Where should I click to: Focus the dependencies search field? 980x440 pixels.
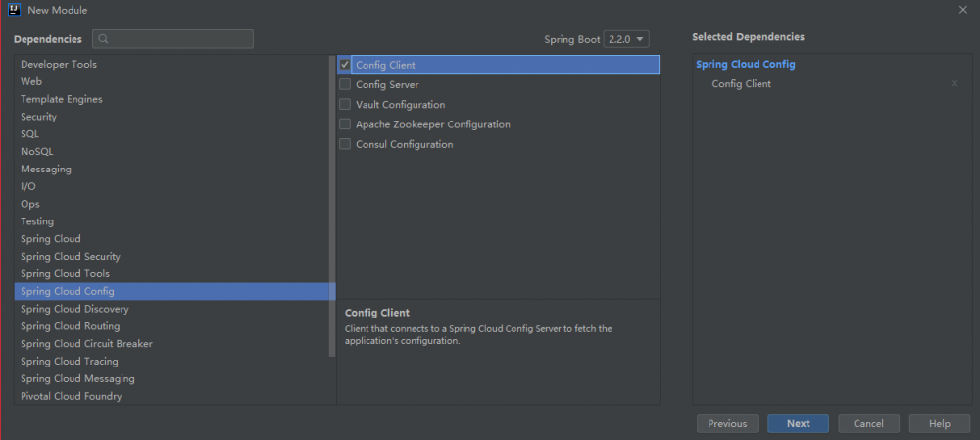coord(172,39)
